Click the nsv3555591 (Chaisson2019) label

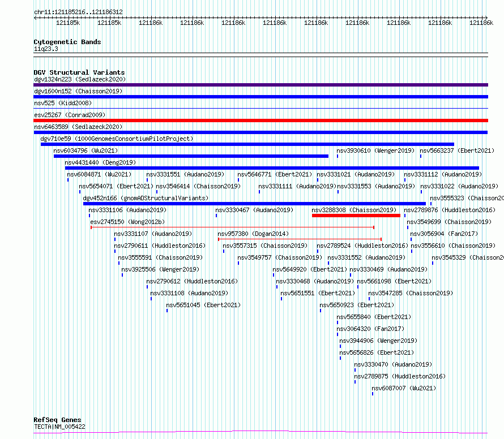point(160,257)
